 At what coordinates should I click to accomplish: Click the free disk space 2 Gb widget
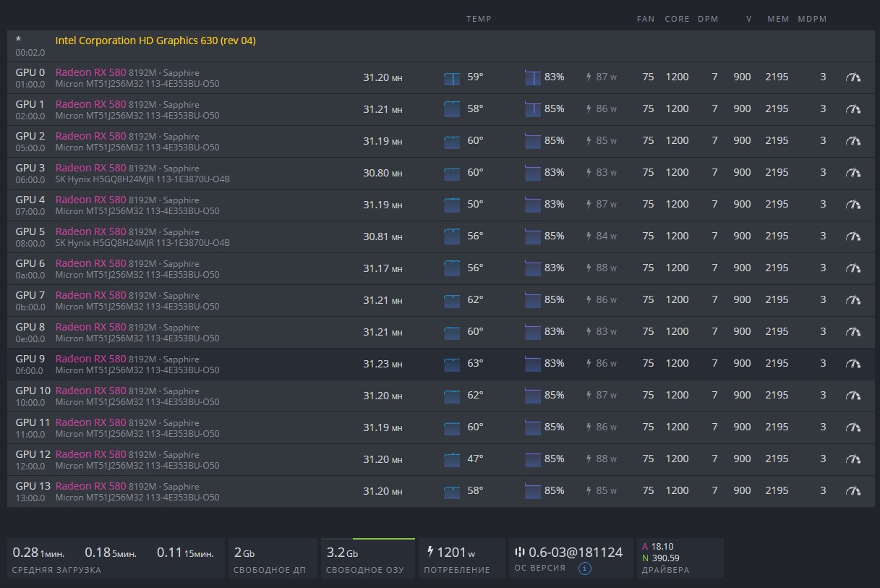coord(272,558)
